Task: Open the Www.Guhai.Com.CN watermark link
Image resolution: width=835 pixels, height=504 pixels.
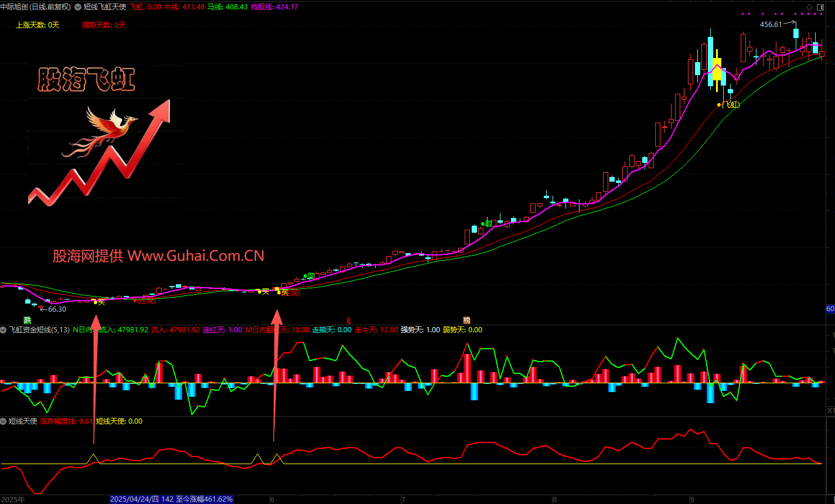Action: (196, 256)
